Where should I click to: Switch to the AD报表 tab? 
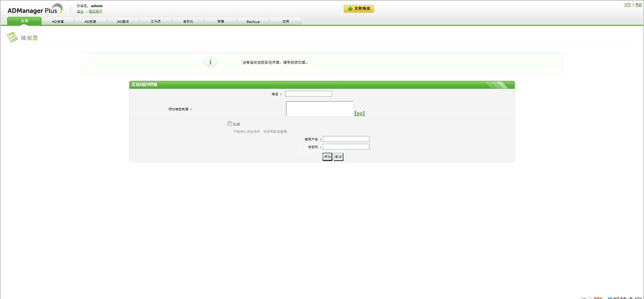[x=90, y=21]
